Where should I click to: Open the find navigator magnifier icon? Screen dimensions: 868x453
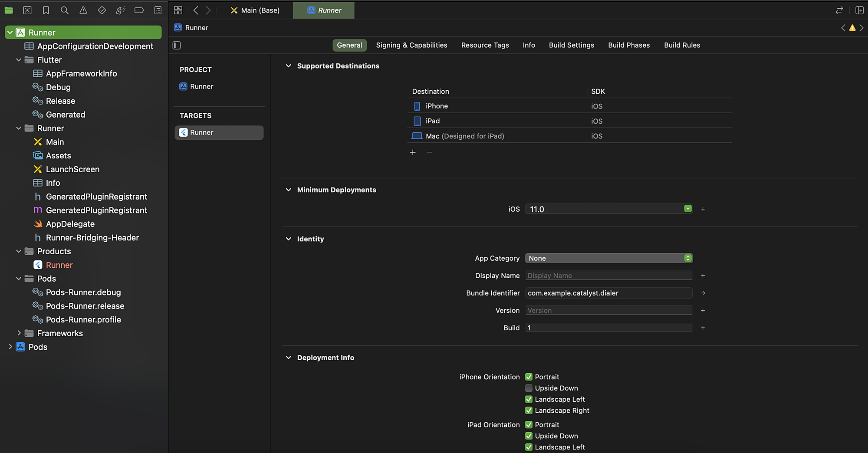click(65, 10)
